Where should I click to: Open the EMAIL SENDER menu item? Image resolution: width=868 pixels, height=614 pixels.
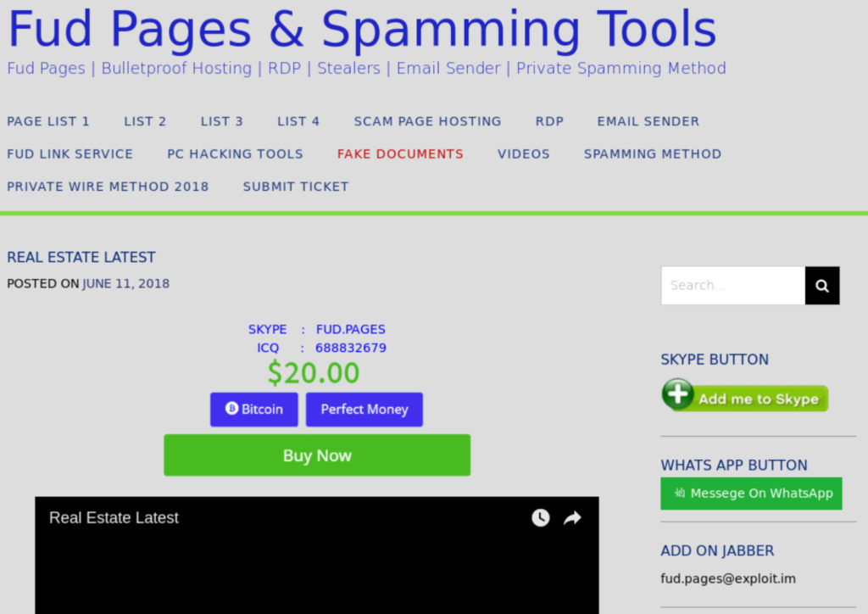click(648, 121)
